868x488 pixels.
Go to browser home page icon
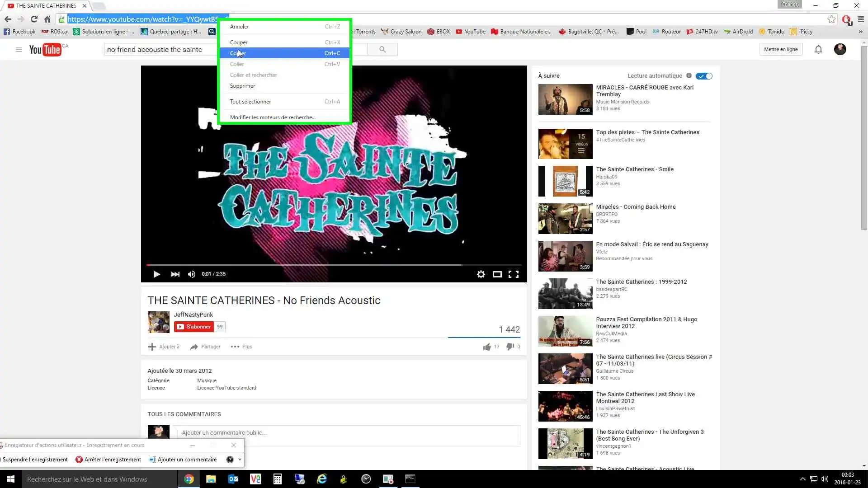[47, 19]
